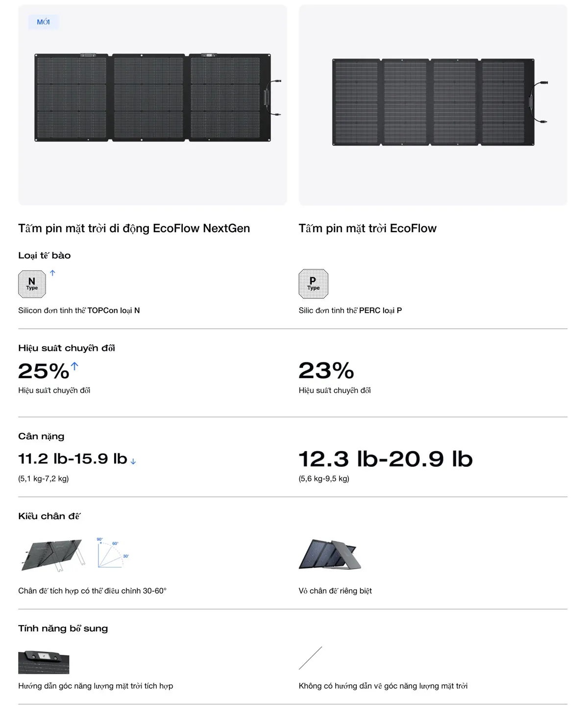The width and height of the screenshot is (588, 720).
Task: Click the blue up arrow beside 25%
Action: coord(74,366)
